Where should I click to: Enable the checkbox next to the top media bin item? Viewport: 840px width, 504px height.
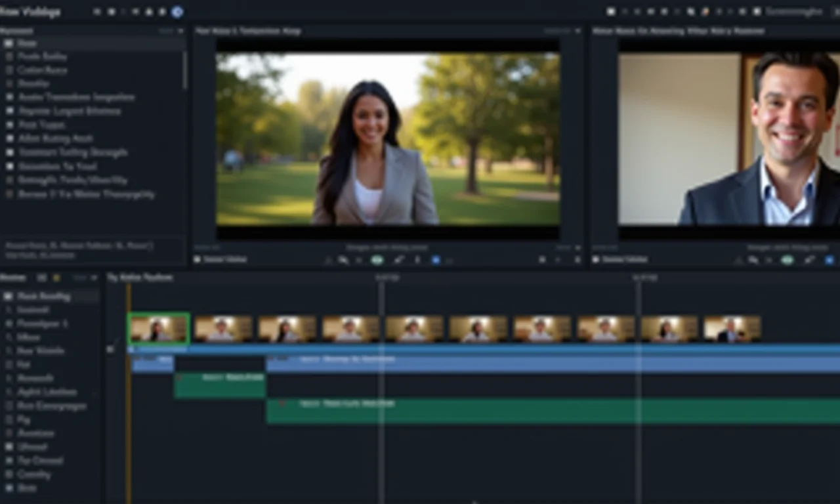click(8, 296)
